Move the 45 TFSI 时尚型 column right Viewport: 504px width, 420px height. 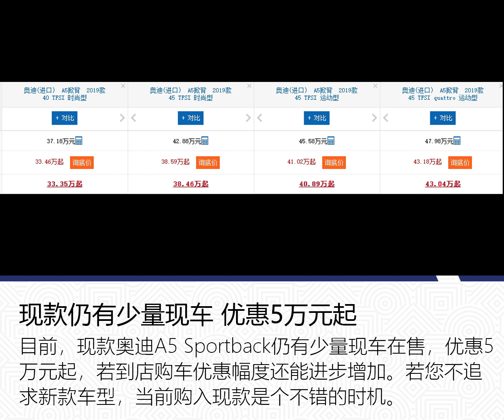tap(248, 118)
